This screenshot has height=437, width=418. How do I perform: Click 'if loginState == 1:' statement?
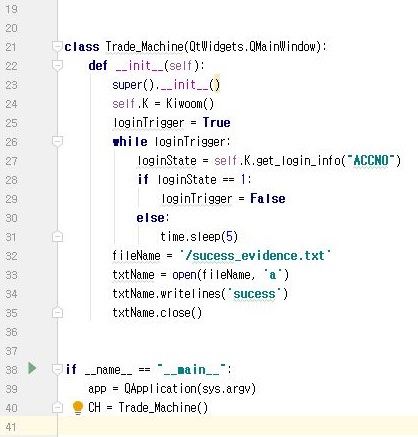pos(195,180)
